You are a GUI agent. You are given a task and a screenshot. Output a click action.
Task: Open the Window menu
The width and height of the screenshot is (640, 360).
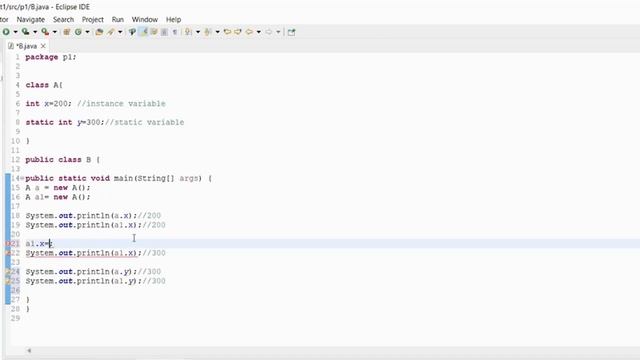[144, 19]
